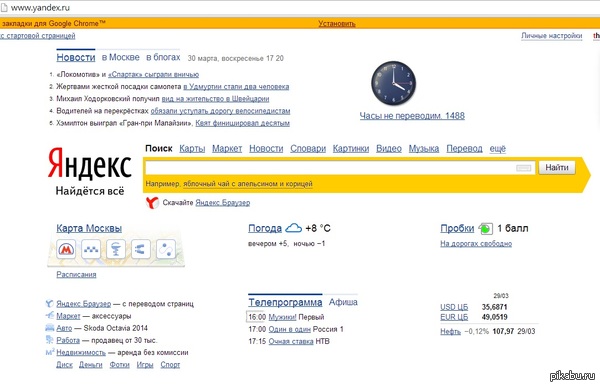The image size is (600, 387).
Task: Open the Metro map icon
Action: [x=66, y=249]
